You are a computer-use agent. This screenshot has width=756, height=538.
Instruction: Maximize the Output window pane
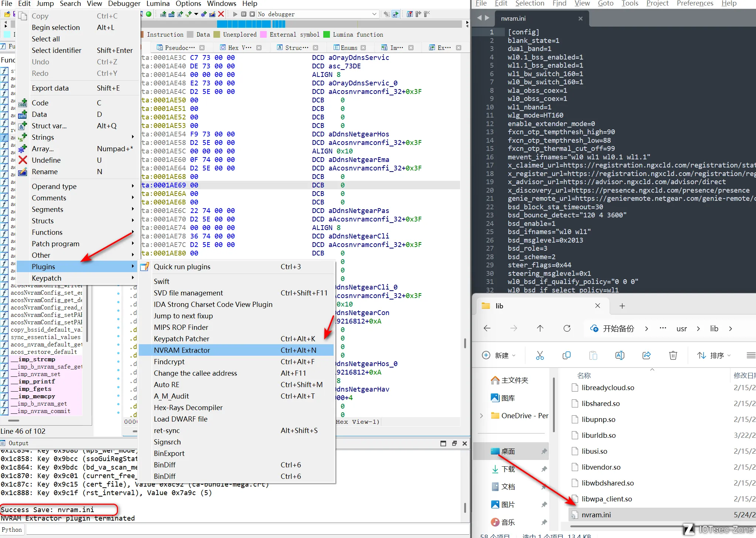coord(443,443)
